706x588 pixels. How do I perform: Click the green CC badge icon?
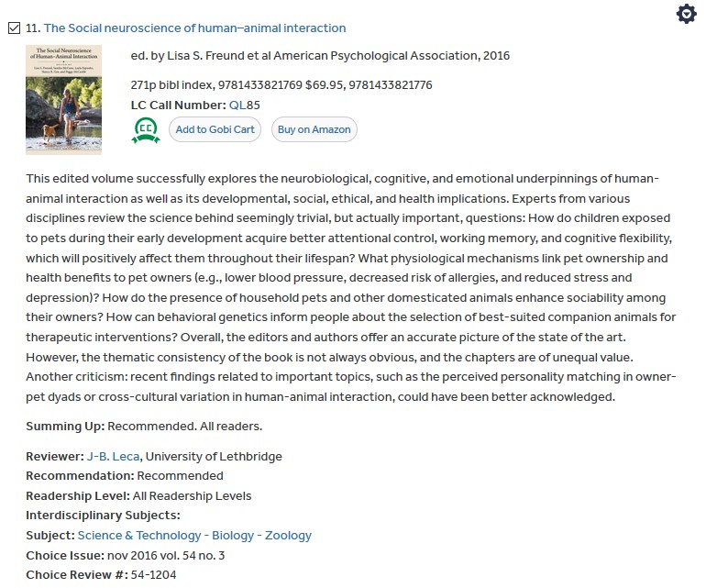[x=146, y=129]
